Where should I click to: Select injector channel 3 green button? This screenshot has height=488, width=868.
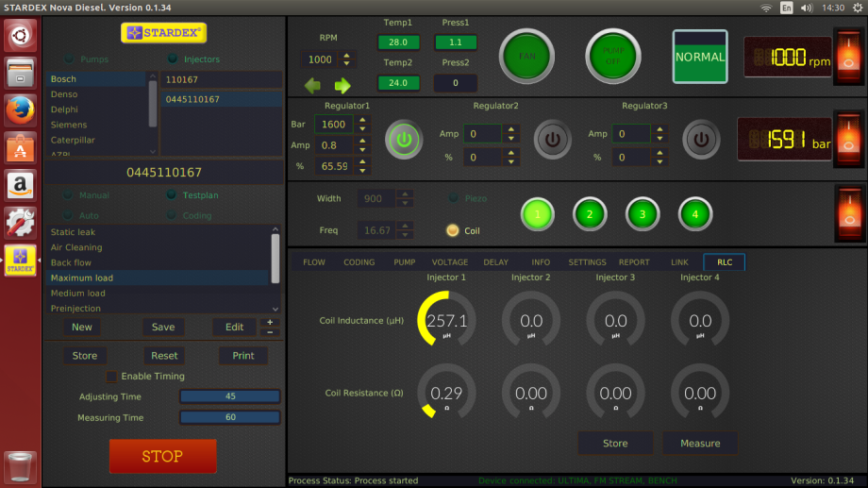coord(643,214)
